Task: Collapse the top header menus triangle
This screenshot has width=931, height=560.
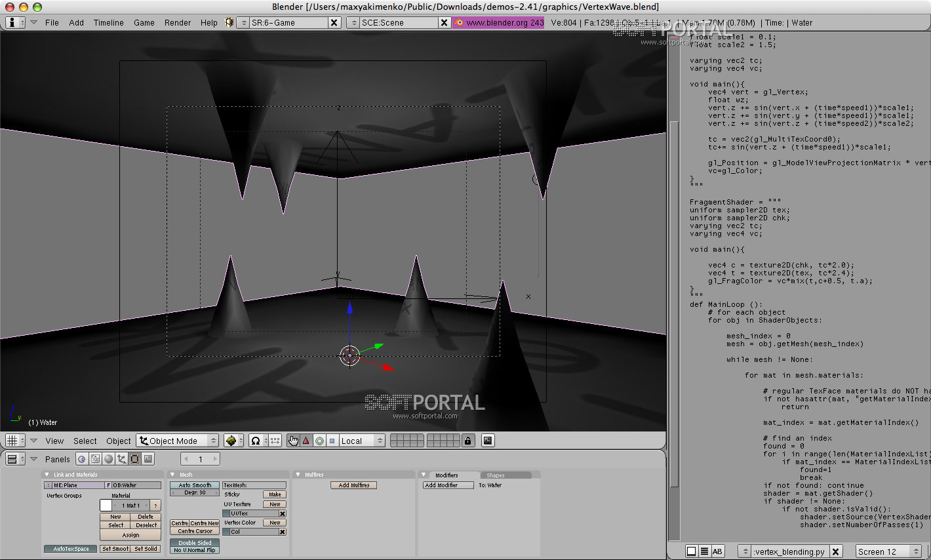Action: [33, 22]
